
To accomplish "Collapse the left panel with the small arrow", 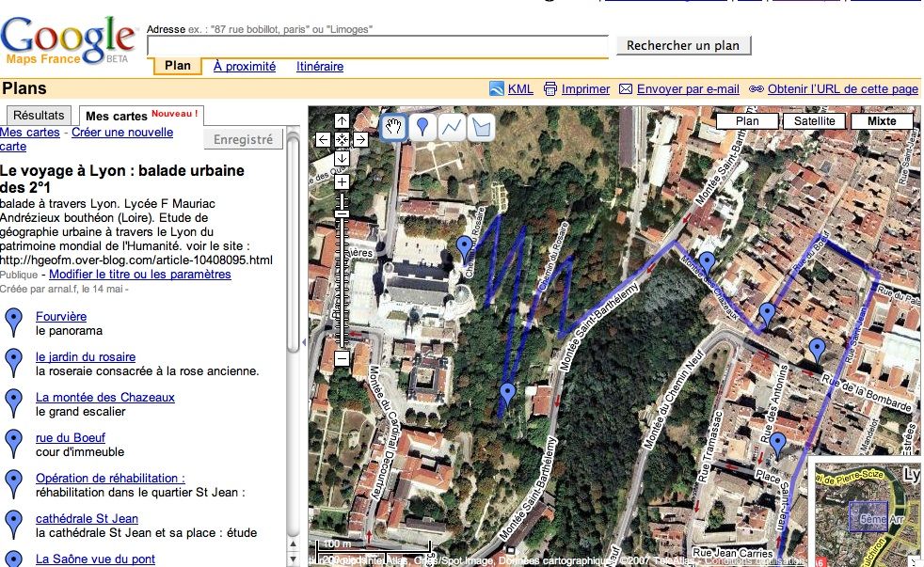I will [x=304, y=342].
